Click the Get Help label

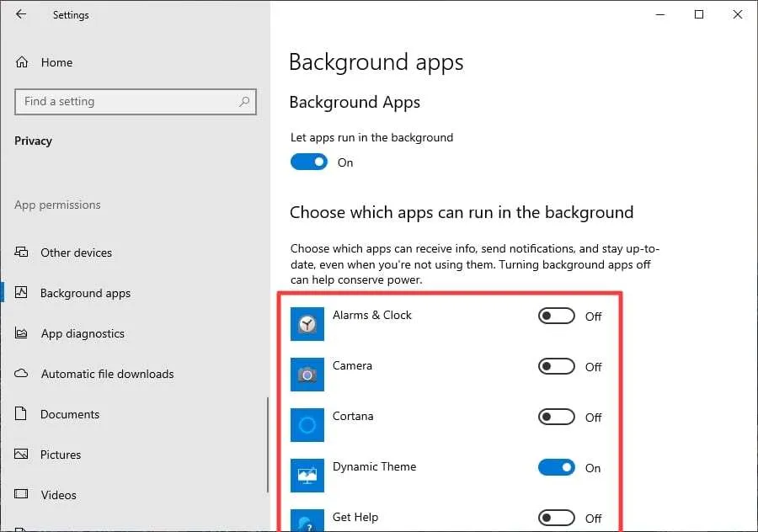(355, 517)
